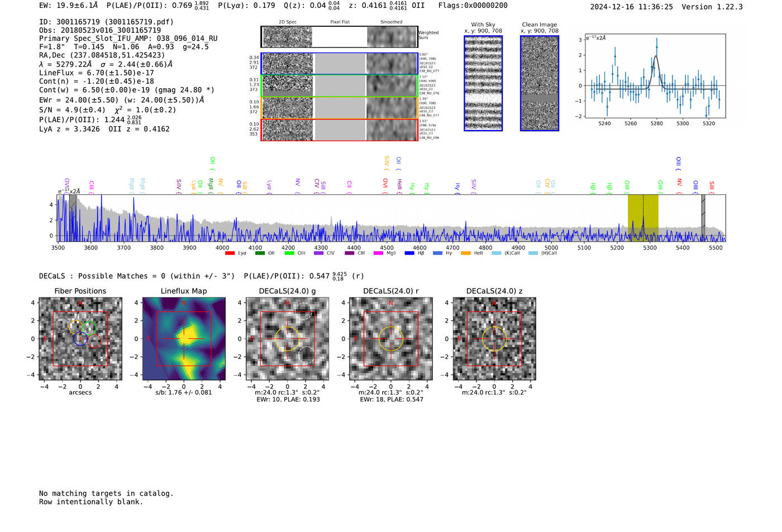Select the lime OIII legend swatch
Viewport: 782px width, 532px height.
point(289,253)
